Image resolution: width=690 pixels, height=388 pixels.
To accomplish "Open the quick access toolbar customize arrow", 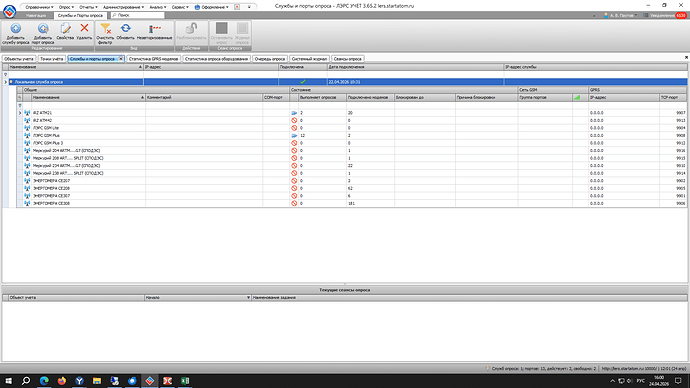I will point(249,7).
